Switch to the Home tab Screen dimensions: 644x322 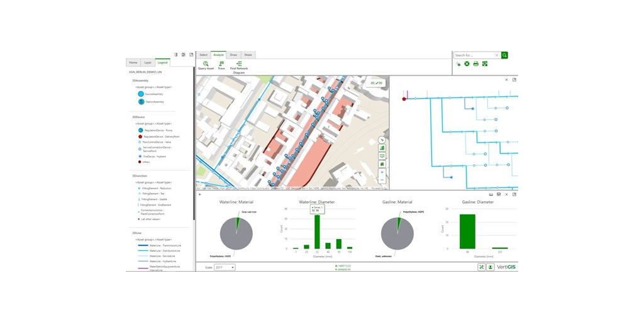click(133, 62)
